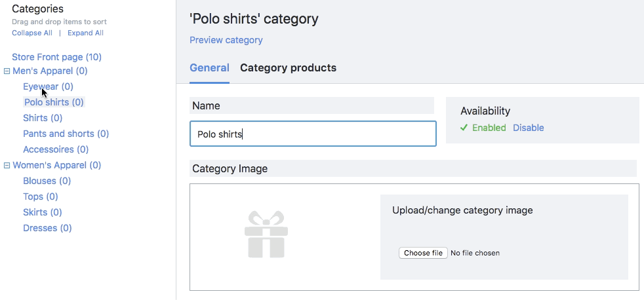Select the Accessoires category
This screenshot has height=300, width=644.
(56, 149)
